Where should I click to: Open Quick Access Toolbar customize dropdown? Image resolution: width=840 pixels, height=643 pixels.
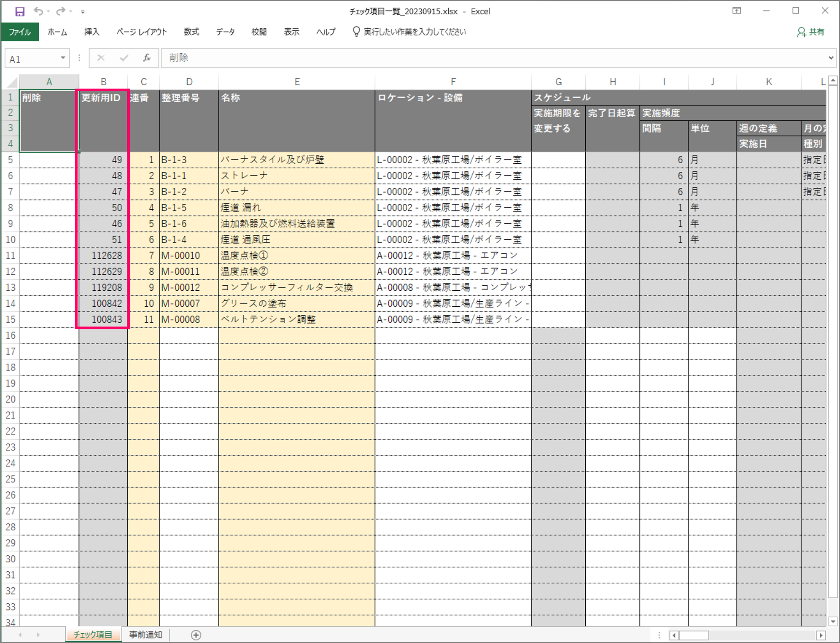[83, 12]
